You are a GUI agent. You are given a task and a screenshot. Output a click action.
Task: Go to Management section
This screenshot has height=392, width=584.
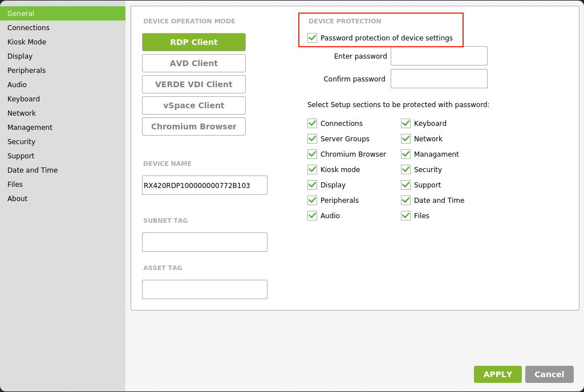(x=63, y=127)
